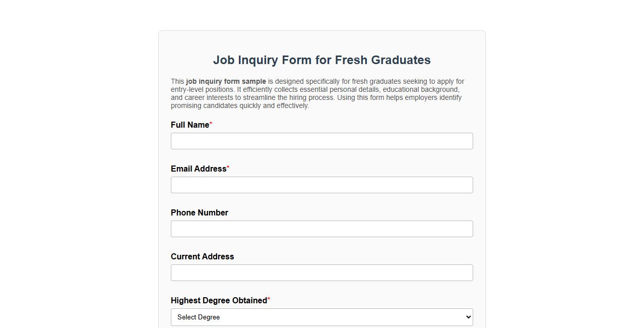This screenshot has width=644, height=328.
Task: Click the form title heading
Action: 321,60
